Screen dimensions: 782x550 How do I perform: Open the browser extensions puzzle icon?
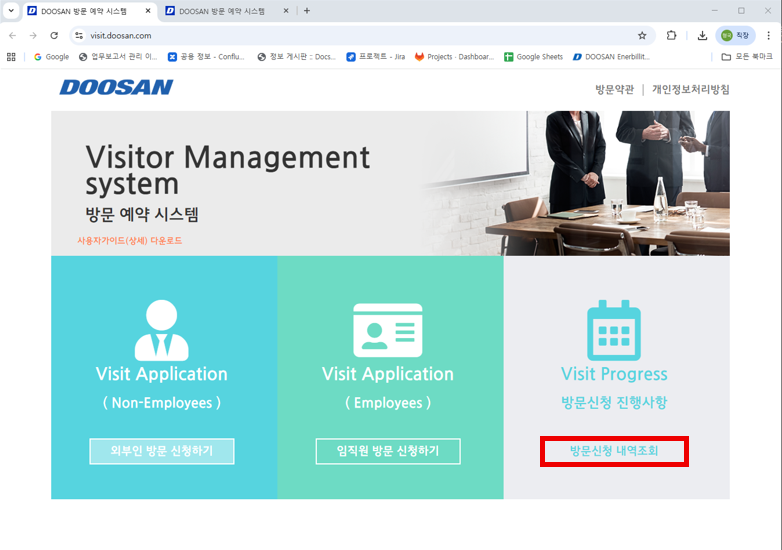point(672,35)
